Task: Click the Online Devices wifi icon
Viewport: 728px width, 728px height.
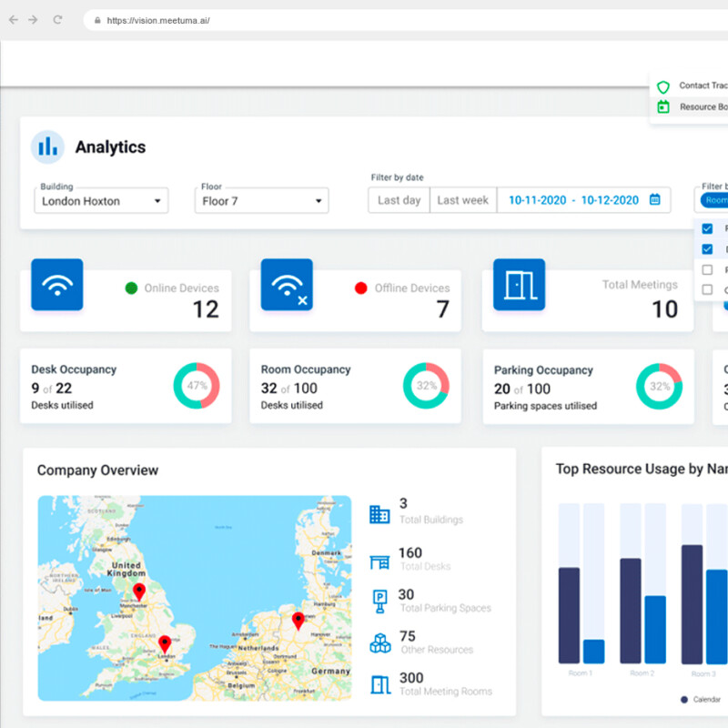Action: click(57, 285)
